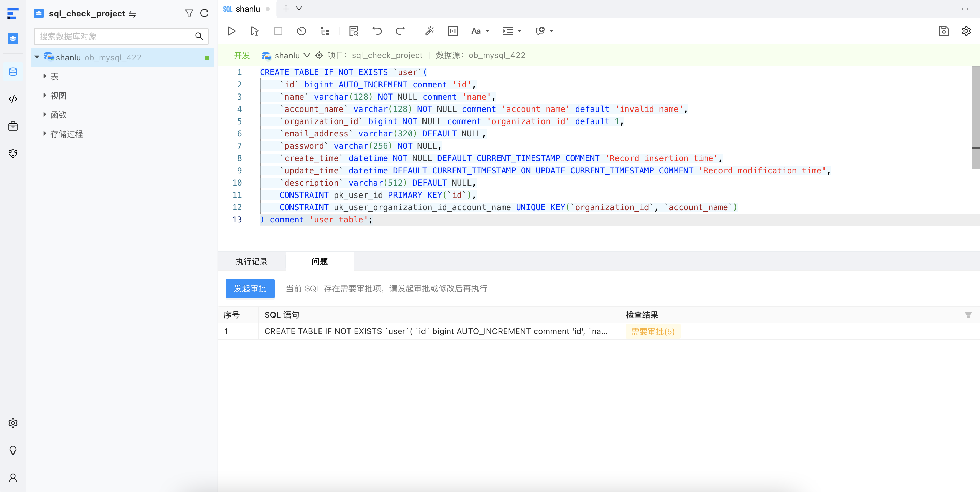Click project title sql_check_project
This screenshot has height=492, width=980.
(87, 13)
